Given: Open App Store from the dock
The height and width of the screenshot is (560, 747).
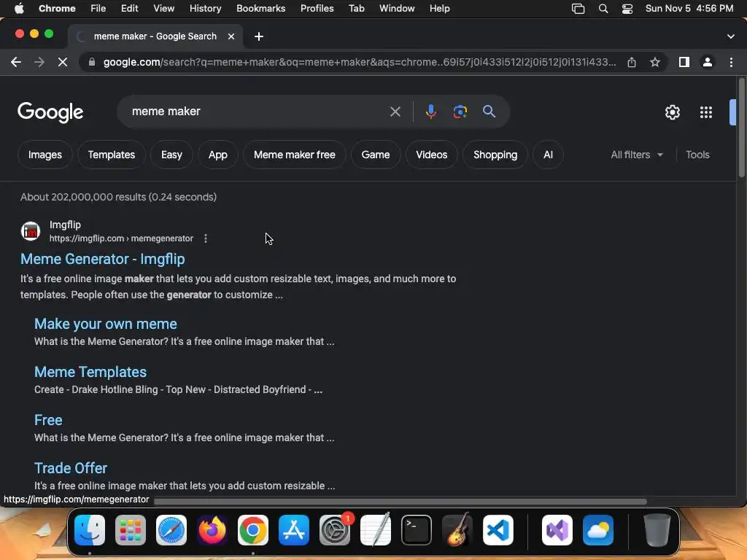Looking at the screenshot, I should (294, 530).
